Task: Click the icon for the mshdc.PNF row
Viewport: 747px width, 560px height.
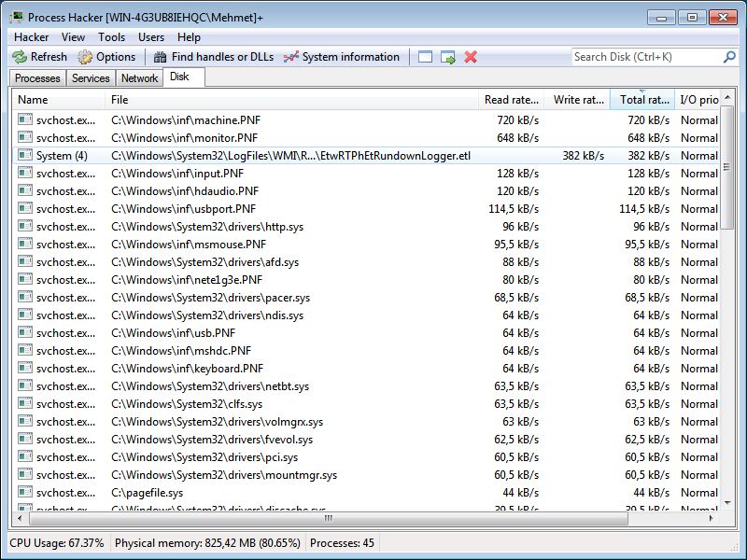Action: (25, 350)
